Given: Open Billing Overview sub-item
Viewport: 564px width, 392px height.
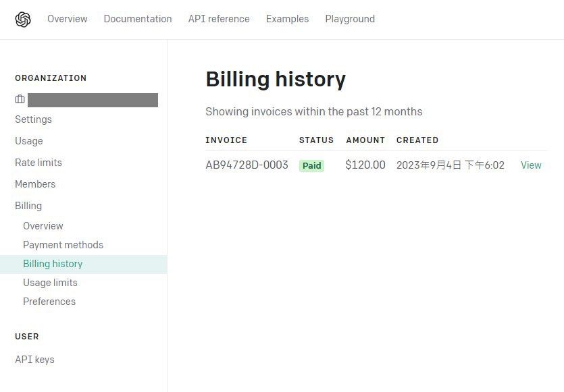Looking at the screenshot, I should pos(43,226).
